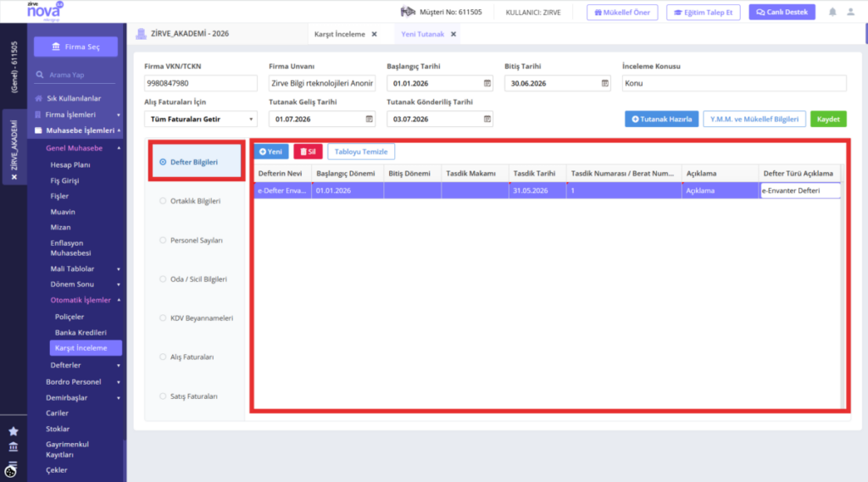Click e-Envanter Defteri cell editor
The height and width of the screenshot is (482, 868).
pyautogui.click(x=800, y=191)
